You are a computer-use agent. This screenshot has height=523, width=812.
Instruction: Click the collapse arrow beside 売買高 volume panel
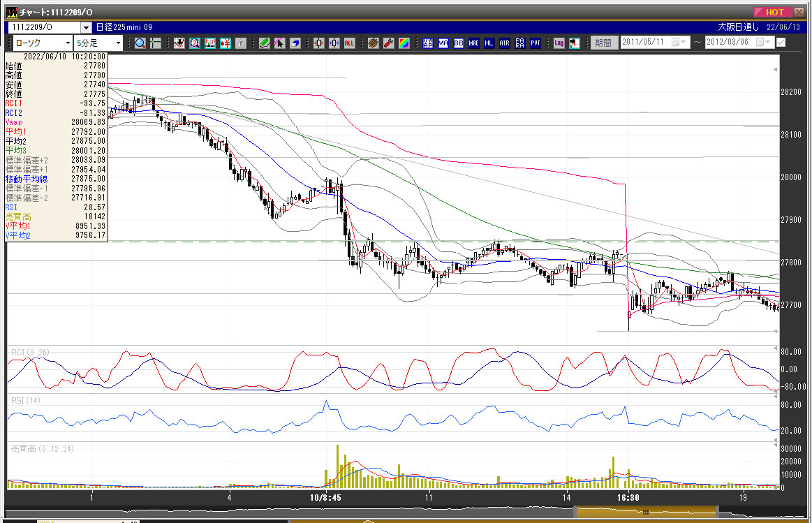(775, 444)
